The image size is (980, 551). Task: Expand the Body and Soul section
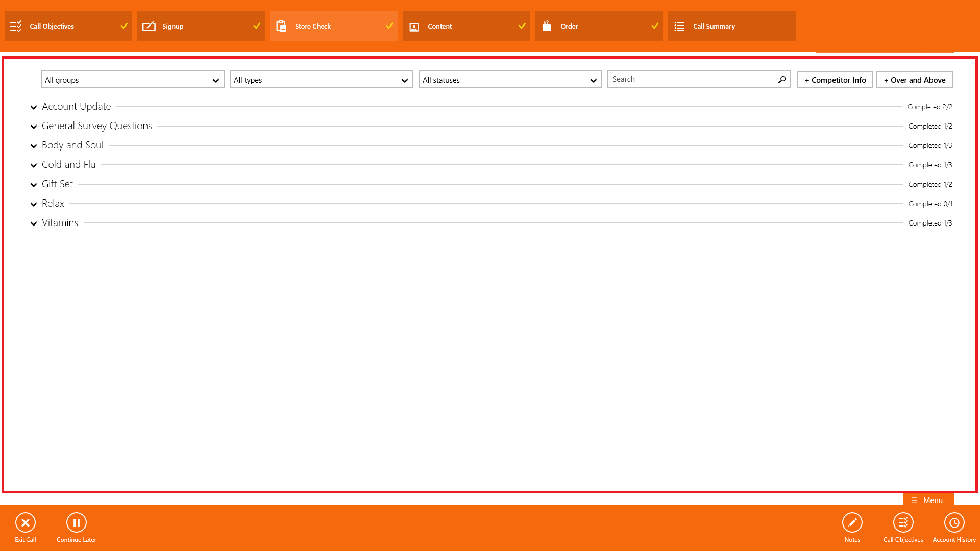coord(34,146)
